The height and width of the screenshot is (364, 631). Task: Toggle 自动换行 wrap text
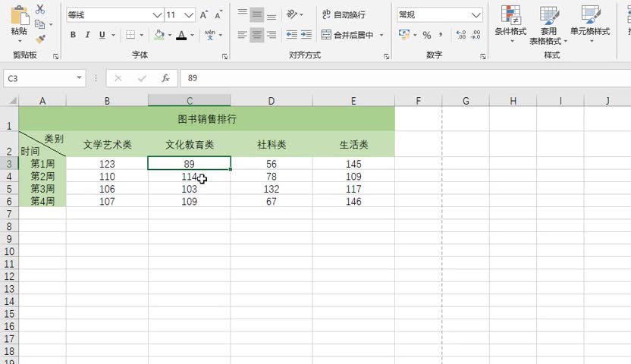[x=344, y=14]
